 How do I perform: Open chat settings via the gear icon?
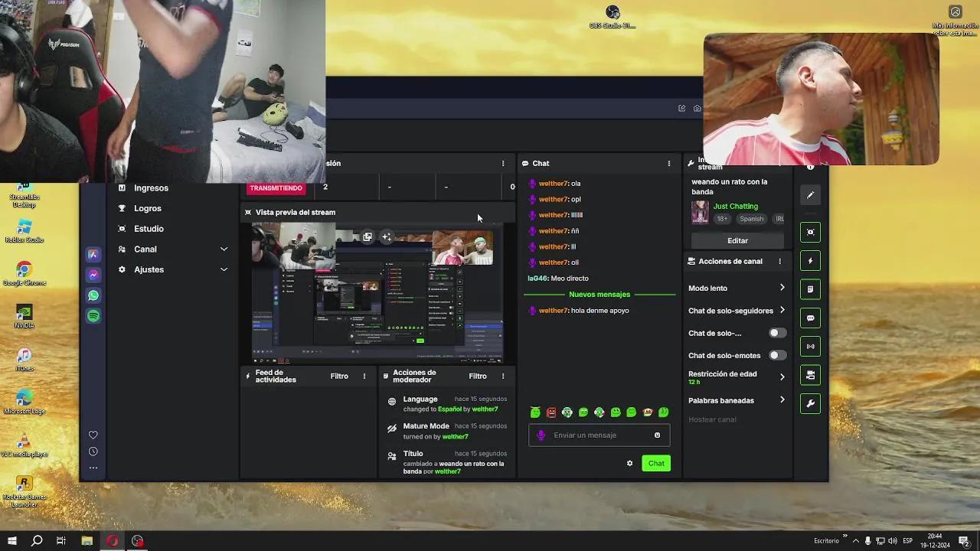629,463
